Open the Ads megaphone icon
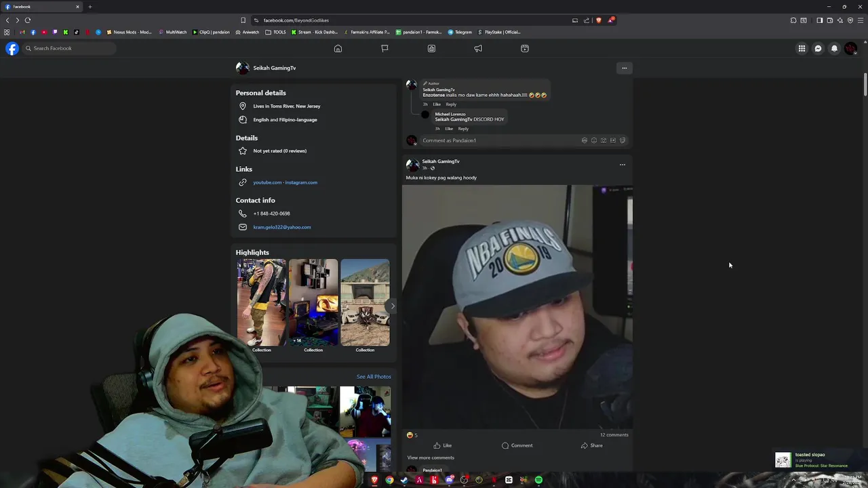The height and width of the screenshot is (488, 868). (478, 48)
